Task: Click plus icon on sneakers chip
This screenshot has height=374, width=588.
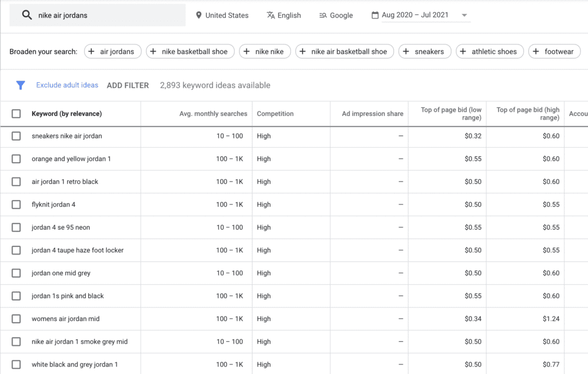Action: (x=406, y=51)
